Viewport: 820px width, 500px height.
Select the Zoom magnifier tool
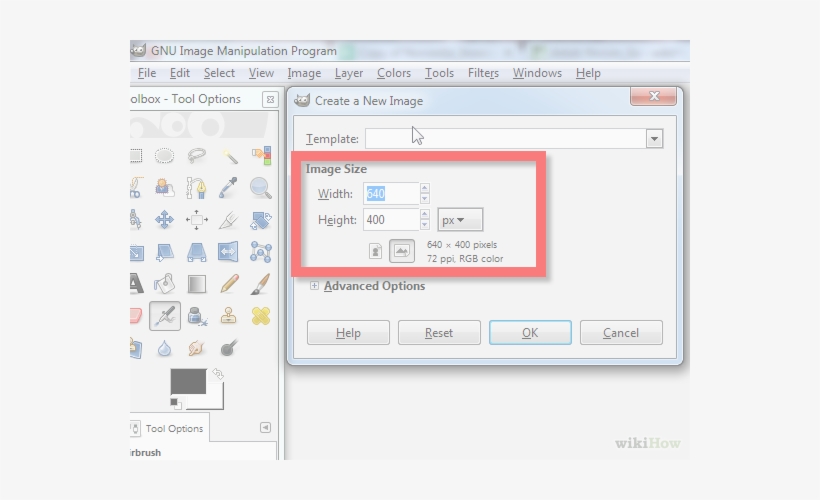260,188
